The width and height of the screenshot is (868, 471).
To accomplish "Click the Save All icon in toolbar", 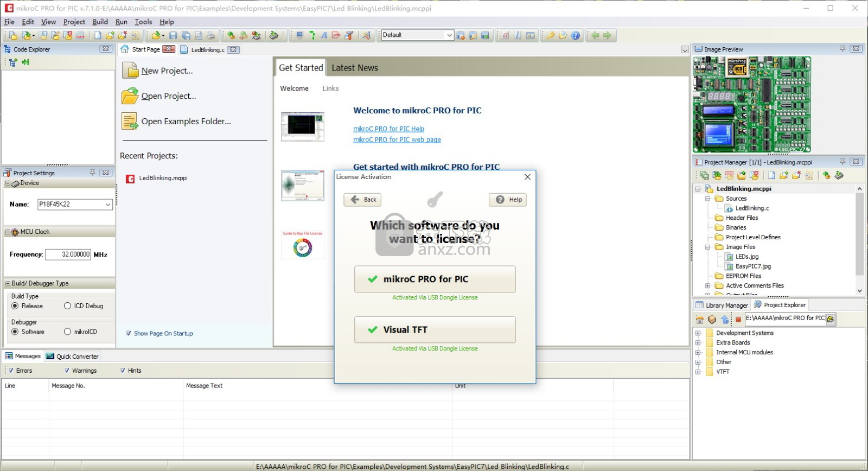I will point(186,36).
